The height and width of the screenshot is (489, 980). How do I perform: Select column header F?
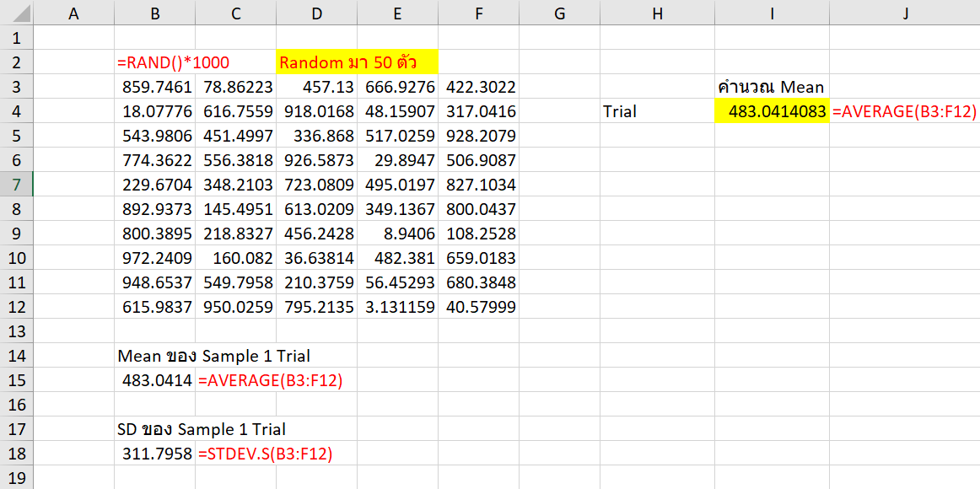pyautogui.click(x=478, y=13)
